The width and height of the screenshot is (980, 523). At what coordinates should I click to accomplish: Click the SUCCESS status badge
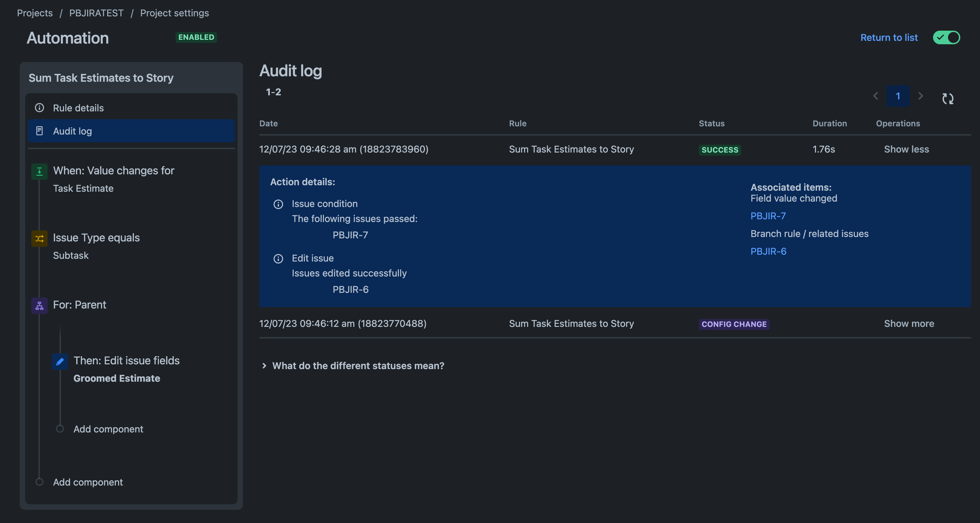719,149
